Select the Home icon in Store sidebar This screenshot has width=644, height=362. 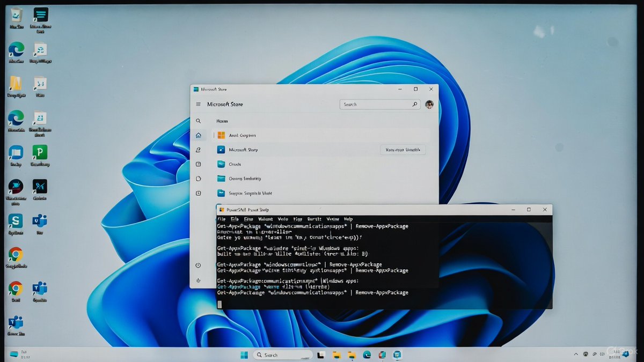click(198, 136)
